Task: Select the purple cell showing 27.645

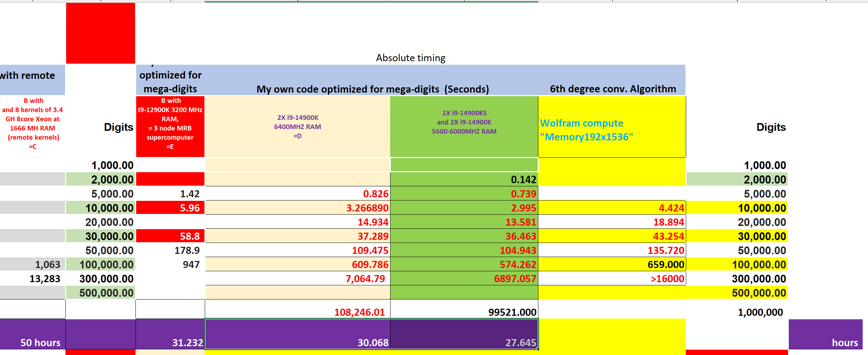Action: [x=464, y=334]
